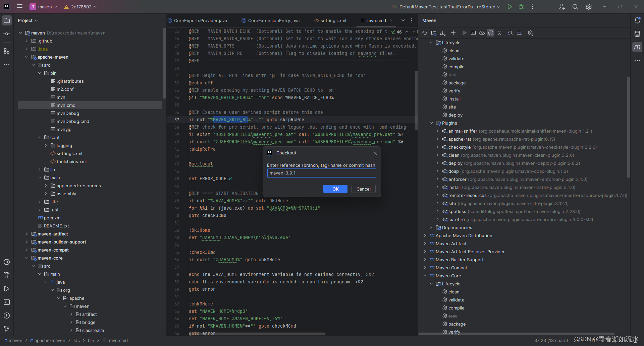This screenshot has height=346, width=644.
Task: Click the Maven panel vertical scrollbar
Action: 628,127
